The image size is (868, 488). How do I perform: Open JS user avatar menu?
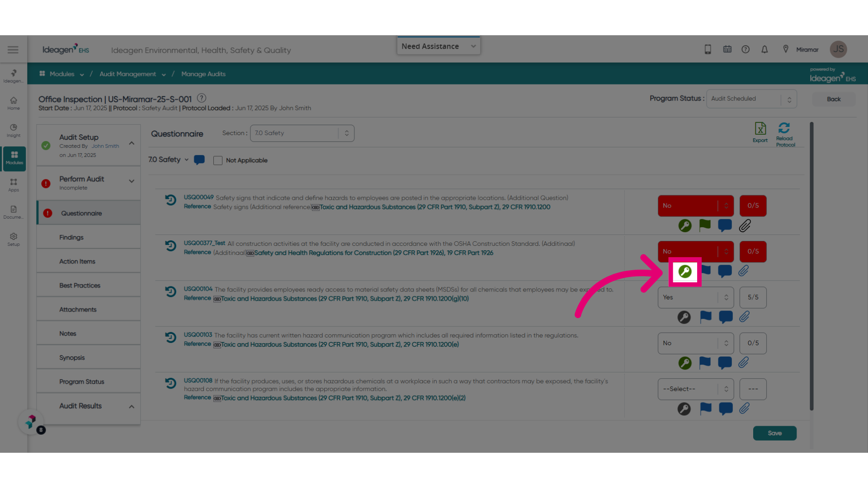click(x=839, y=49)
